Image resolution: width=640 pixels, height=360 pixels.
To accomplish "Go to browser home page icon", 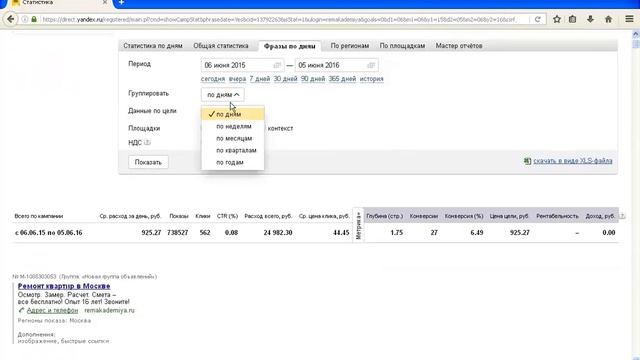I will (x=608, y=19).
